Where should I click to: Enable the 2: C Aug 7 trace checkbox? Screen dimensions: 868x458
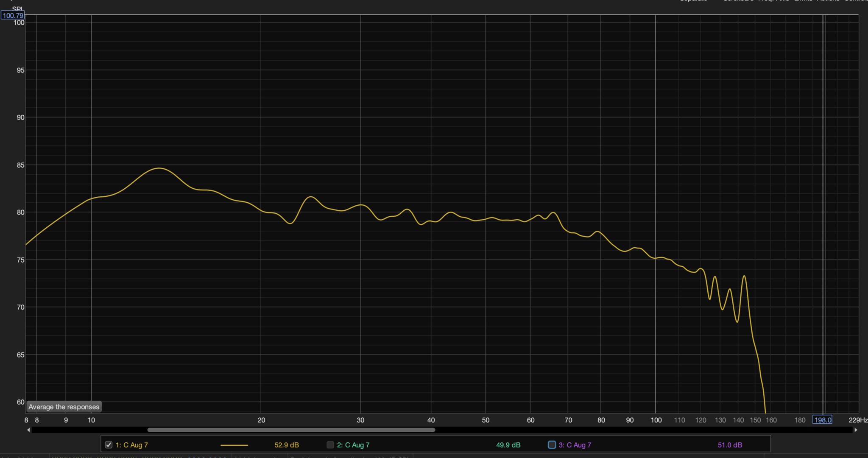point(330,445)
